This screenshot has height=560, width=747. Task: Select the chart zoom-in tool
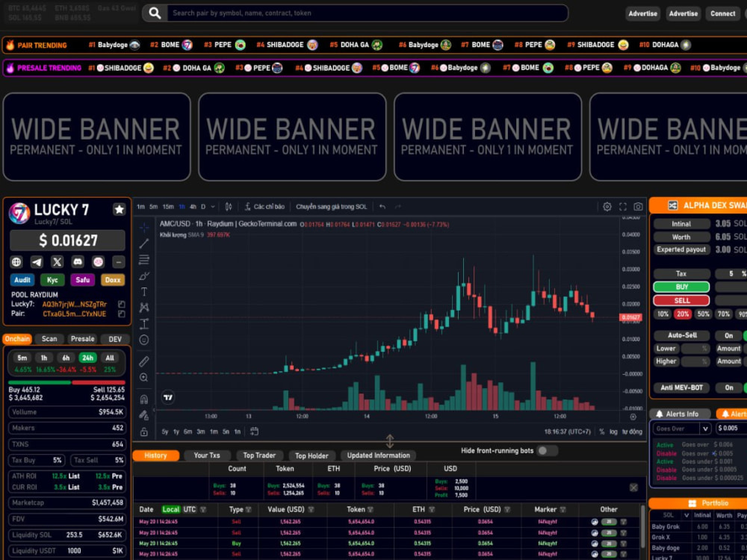tap(144, 378)
